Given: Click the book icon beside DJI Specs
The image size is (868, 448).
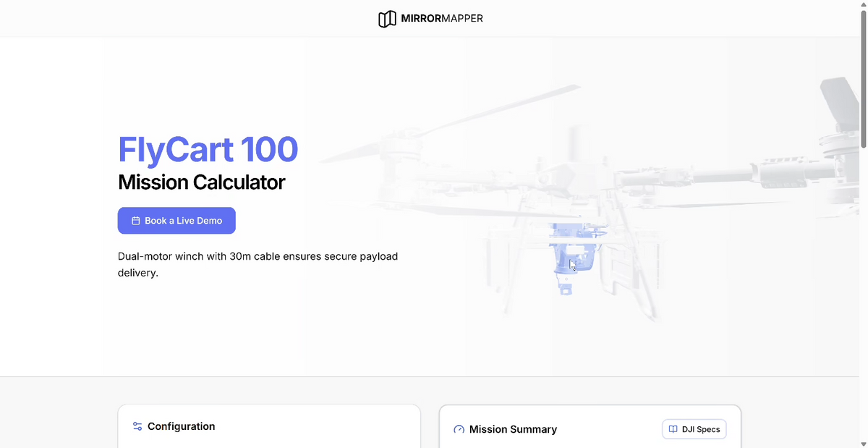Looking at the screenshot, I should click(673, 429).
